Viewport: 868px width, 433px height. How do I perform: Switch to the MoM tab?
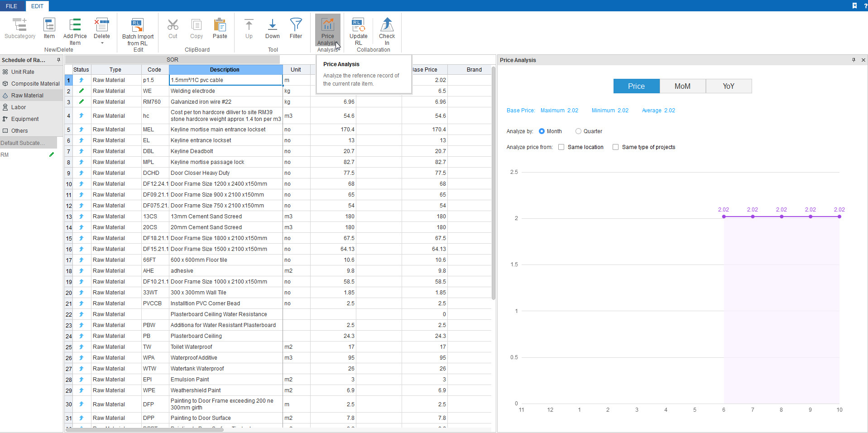pyautogui.click(x=682, y=86)
